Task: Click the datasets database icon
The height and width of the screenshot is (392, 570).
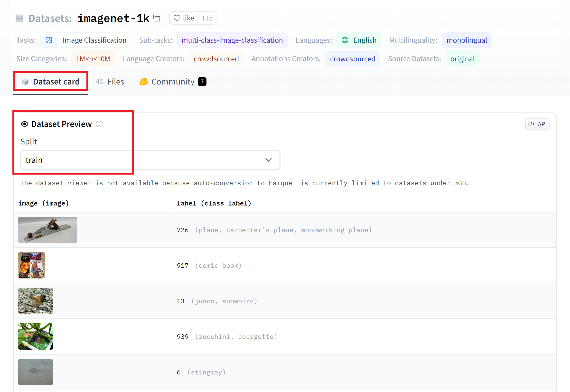Action: click(x=19, y=18)
